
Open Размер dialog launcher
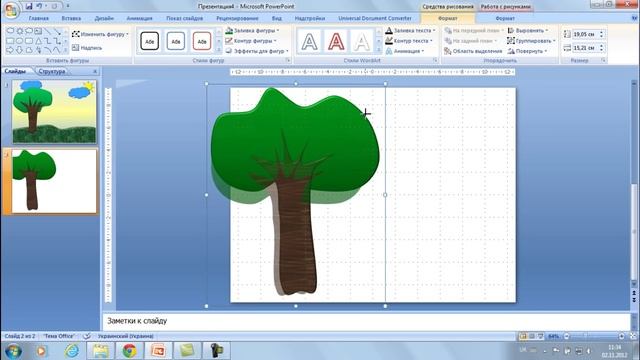[x=603, y=60]
